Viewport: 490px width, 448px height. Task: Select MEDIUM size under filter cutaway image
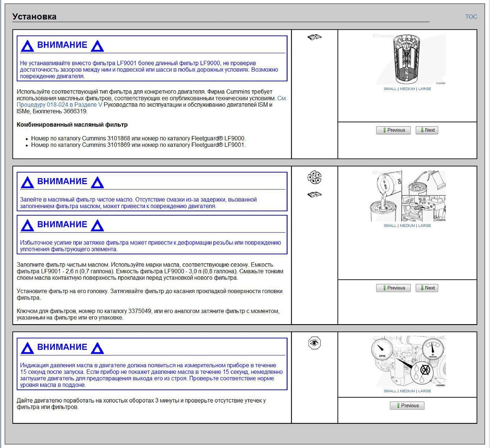pos(407,89)
